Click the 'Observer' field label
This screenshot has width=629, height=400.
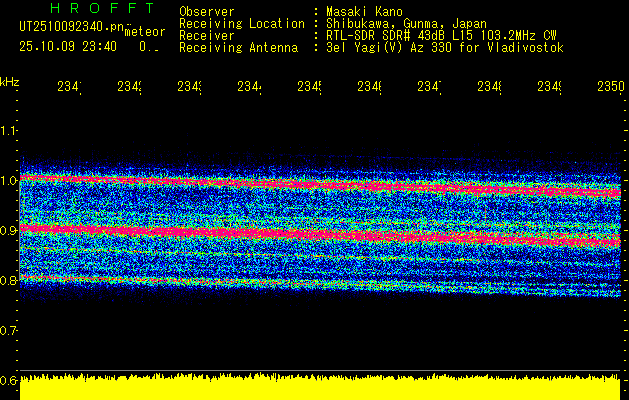[207, 12]
